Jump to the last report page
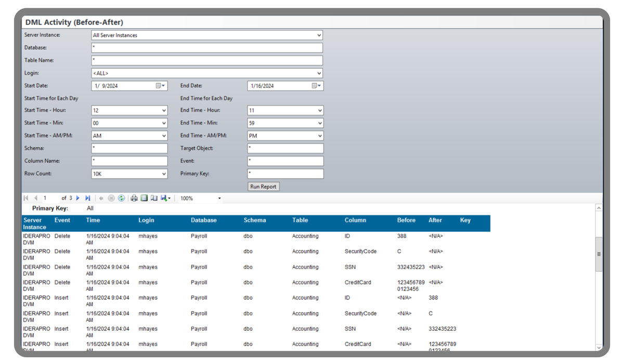Viewport: 624px width, 364px height. coord(87,198)
